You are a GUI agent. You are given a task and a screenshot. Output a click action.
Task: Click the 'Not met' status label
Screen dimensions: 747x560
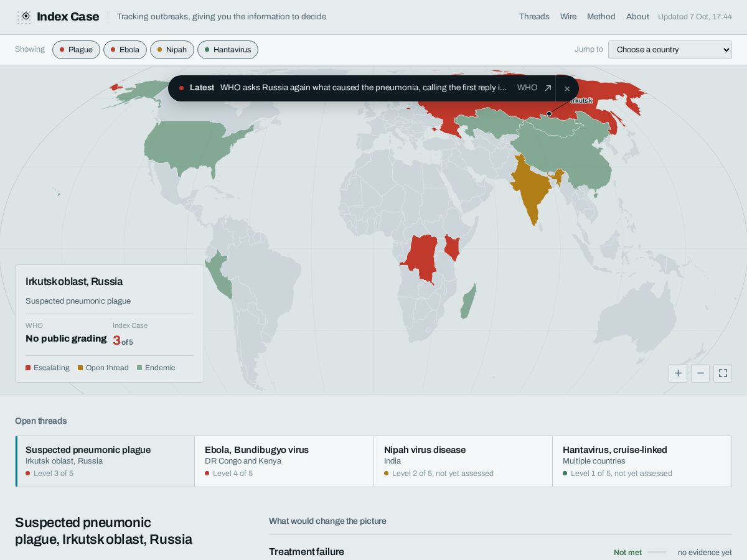(627, 553)
